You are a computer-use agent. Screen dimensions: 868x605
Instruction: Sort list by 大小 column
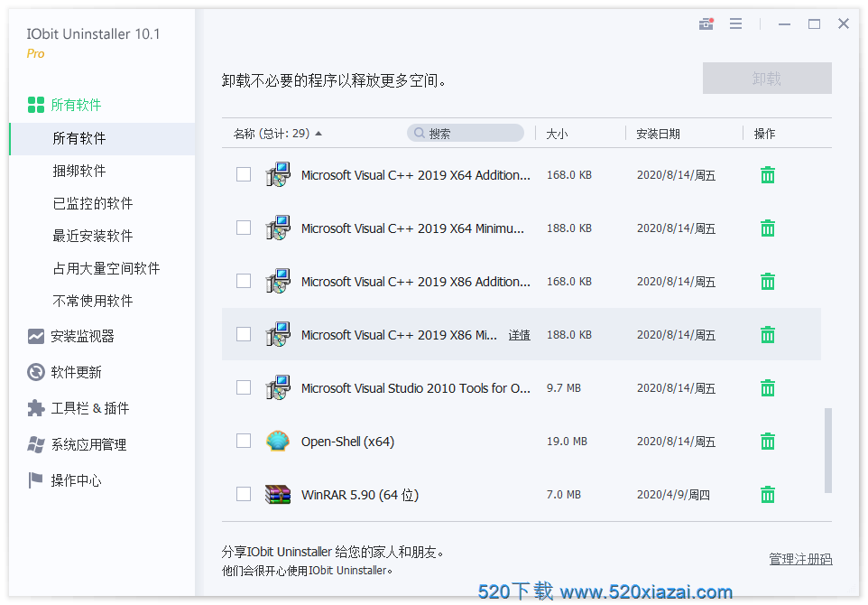[x=557, y=134]
